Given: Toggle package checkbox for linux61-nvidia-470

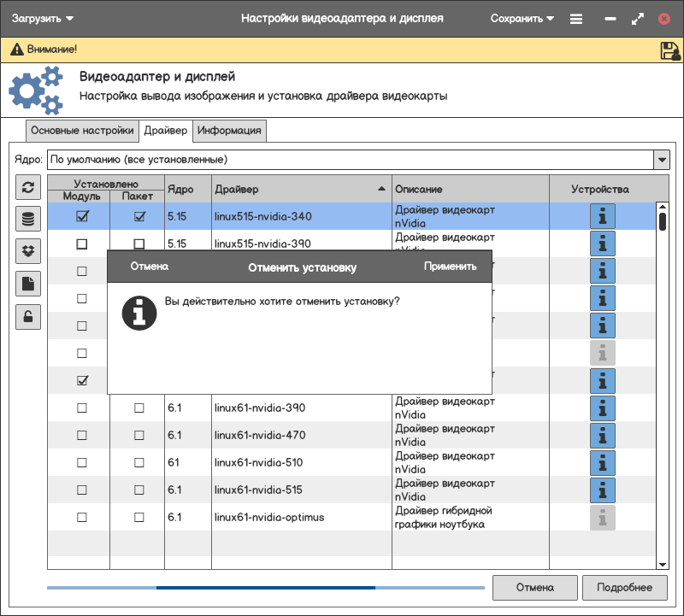Looking at the screenshot, I should coord(139,436).
